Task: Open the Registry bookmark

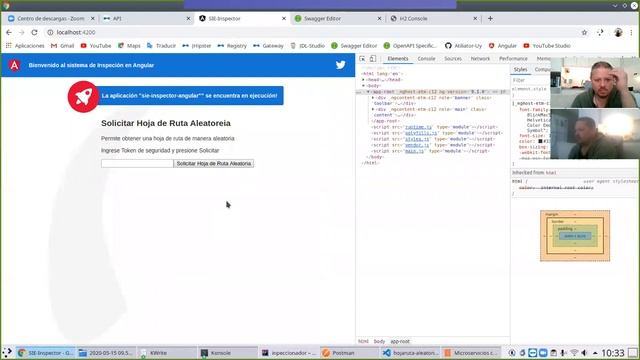Action: [232, 46]
